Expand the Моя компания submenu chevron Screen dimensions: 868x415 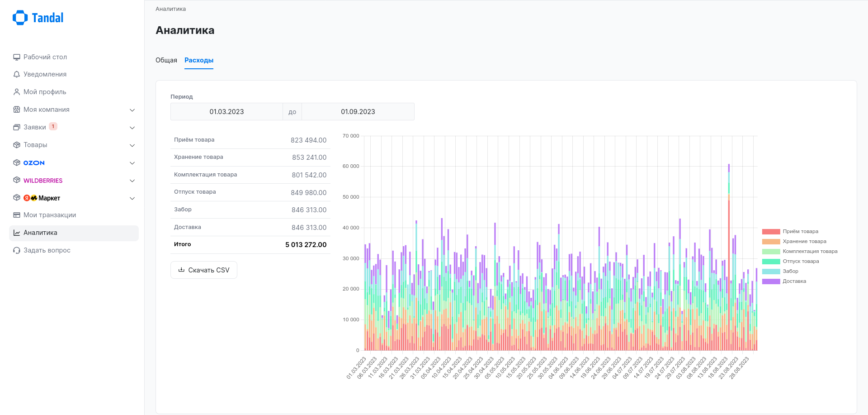pyautogui.click(x=132, y=110)
